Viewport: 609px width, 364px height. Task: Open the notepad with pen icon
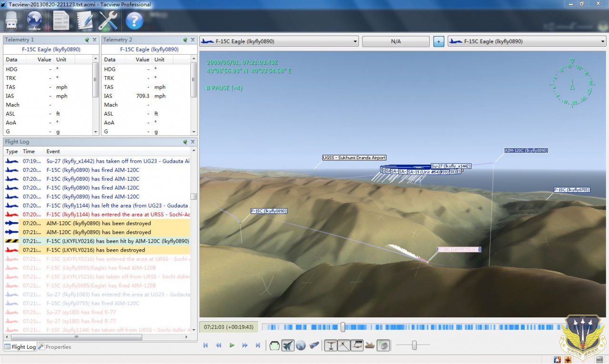pyautogui.click(x=85, y=20)
